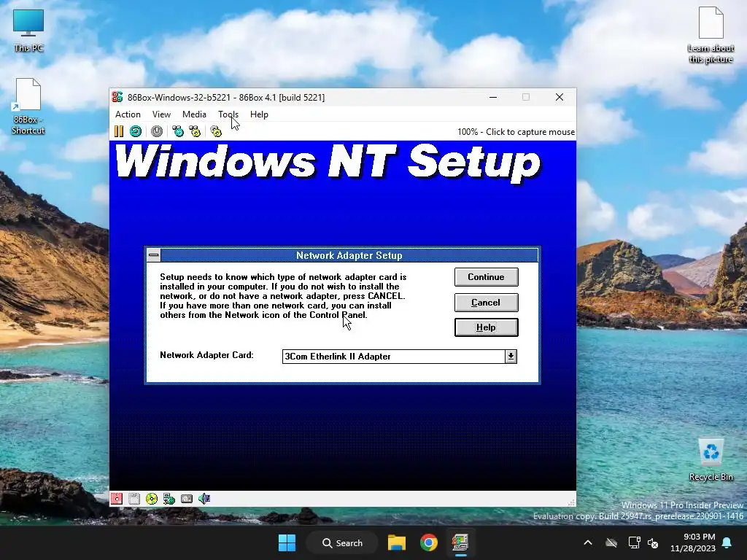Image resolution: width=747 pixels, height=560 pixels.
Task: Select Learn about this picture icon
Action: 711,35
